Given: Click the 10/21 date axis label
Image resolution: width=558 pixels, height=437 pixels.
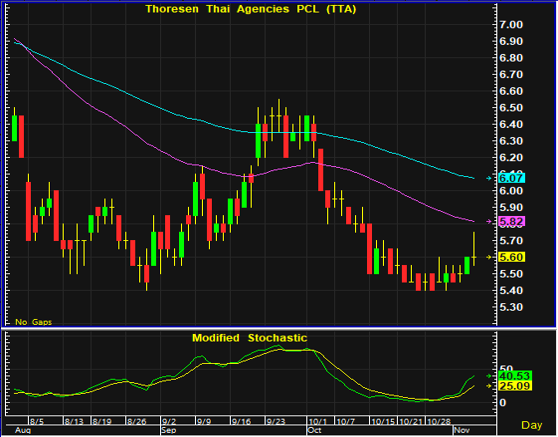Looking at the screenshot, I should pyautogui.click(x=411, y=422).
